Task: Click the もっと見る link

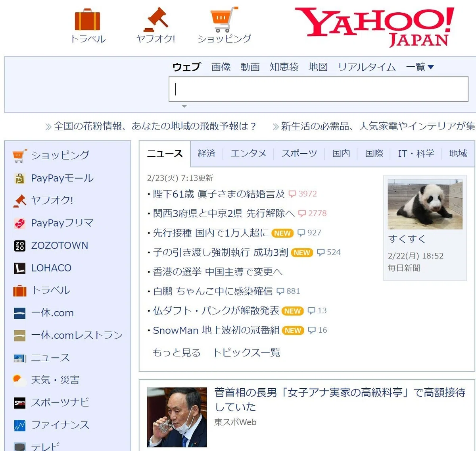Action: [x=177, y=353]
